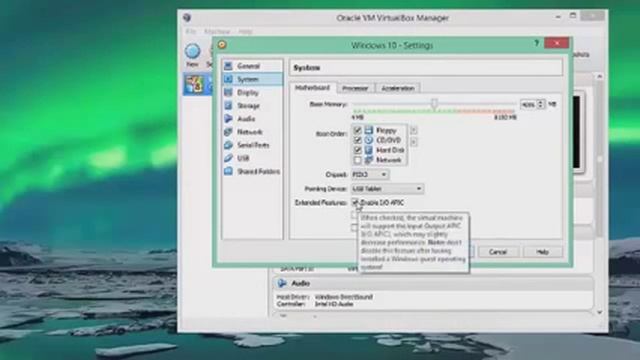Click the Base Memory value field
Viewport: 640px width, 360px height.
point(528,104)
